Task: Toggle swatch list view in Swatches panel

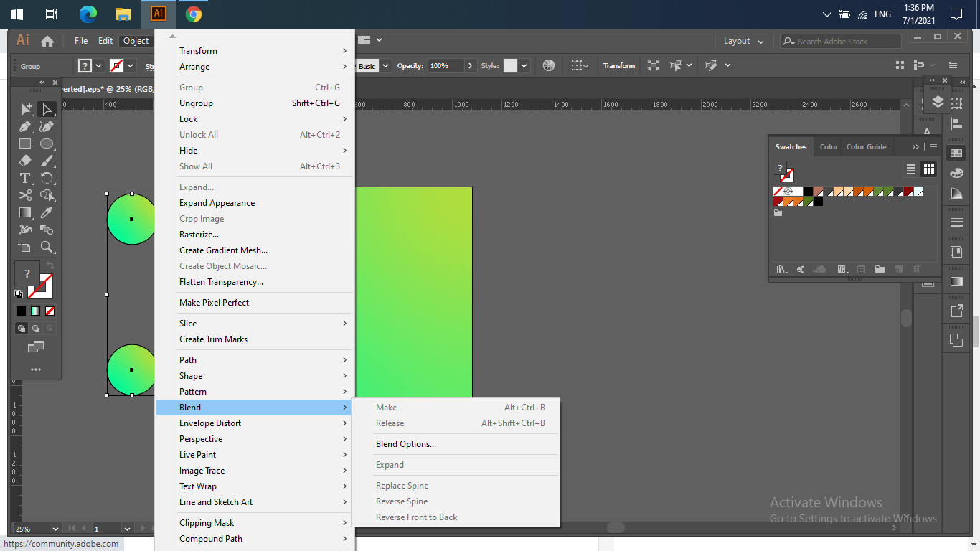Action: (910, 169)
